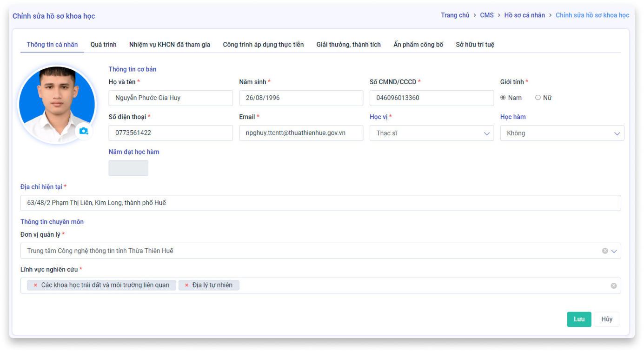Open the Quá trình tab

(x=103, y=45)
